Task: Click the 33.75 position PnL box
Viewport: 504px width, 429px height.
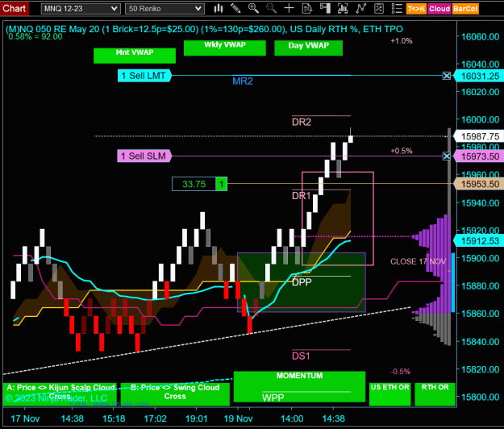Action: point(194,184)
